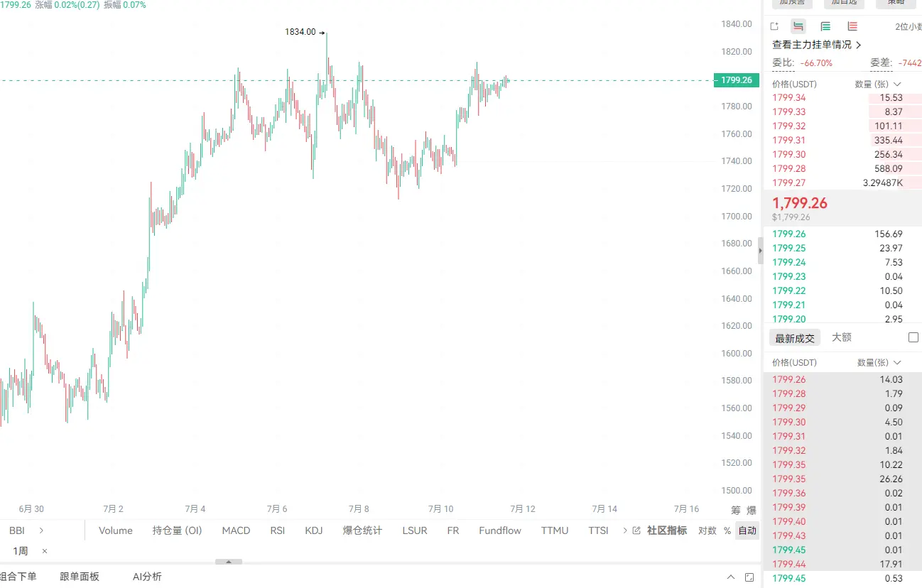Click the maximize panel icon at bottom right

pos(750,577)
